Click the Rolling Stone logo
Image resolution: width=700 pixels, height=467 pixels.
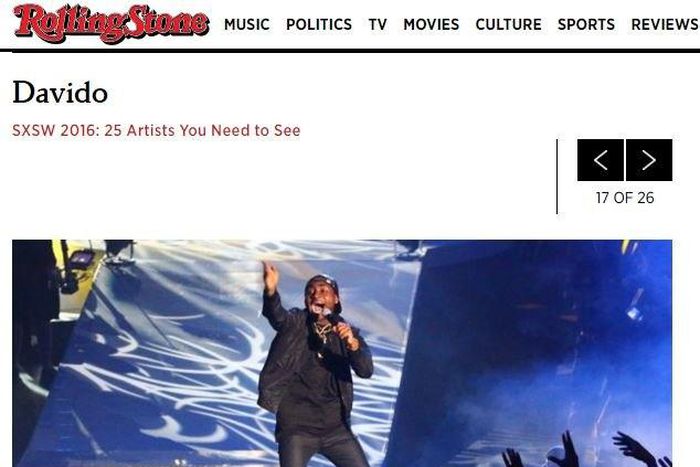point(111,24)
